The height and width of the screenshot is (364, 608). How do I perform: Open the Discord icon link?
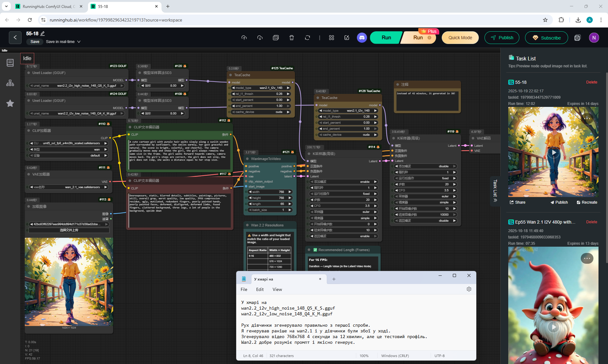[362, 38]
